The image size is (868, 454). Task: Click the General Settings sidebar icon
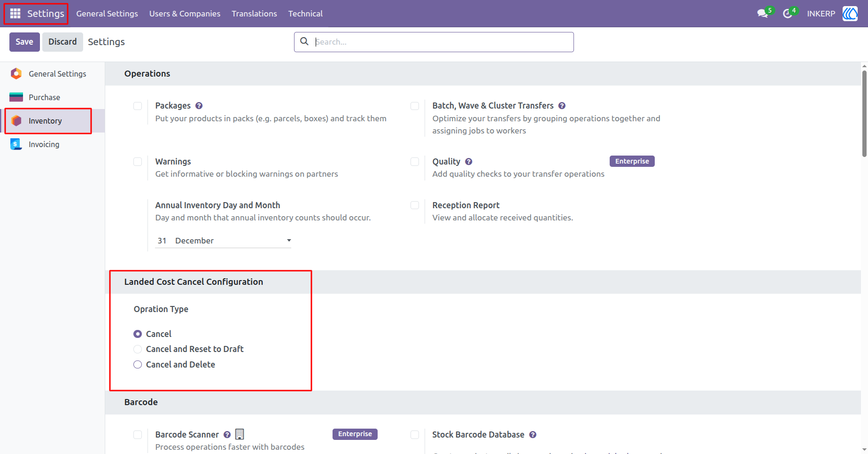coord(16,74)
